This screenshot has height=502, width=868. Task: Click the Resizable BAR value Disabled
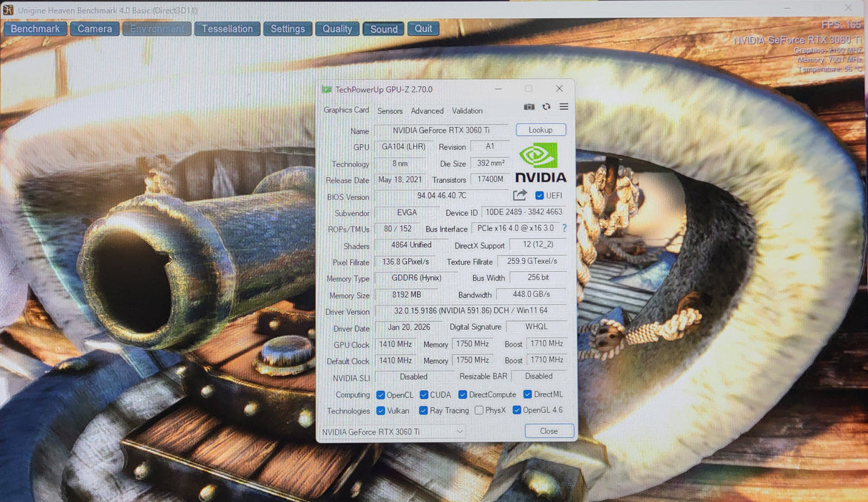click(x=539, y=376)
